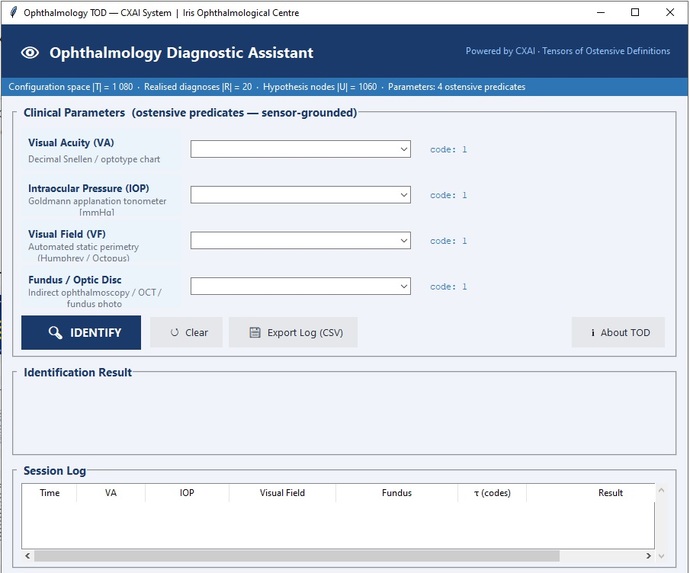The image size is (690, 573).
Task: Click the 'code: 1' label next to Intraocular Pressure
Action: coord(448,195)
